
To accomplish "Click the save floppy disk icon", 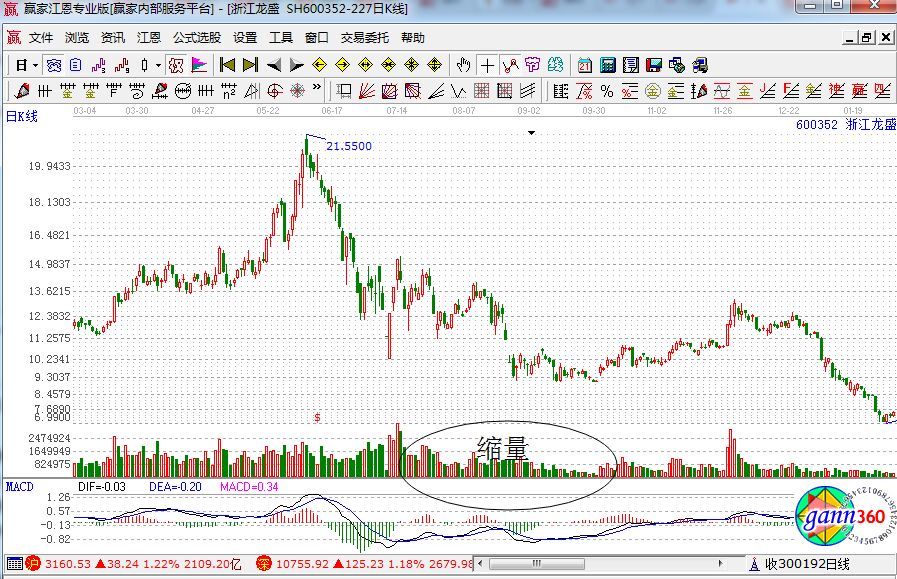I will 654,65.
